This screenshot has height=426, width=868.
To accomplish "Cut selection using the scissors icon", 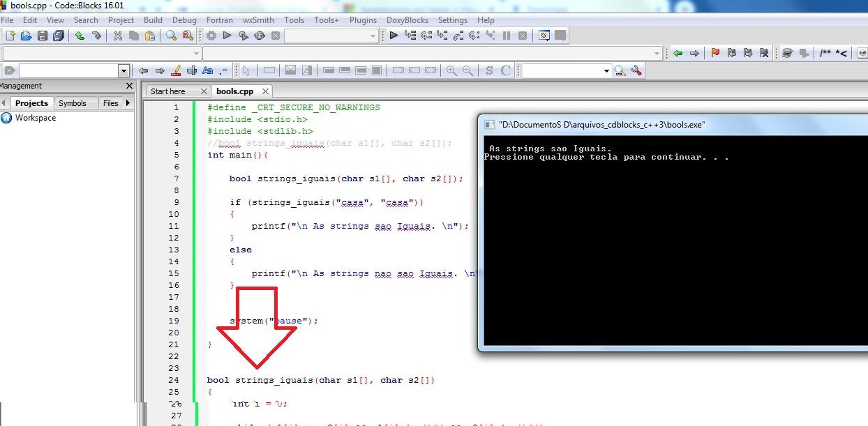I will [117, 36].
